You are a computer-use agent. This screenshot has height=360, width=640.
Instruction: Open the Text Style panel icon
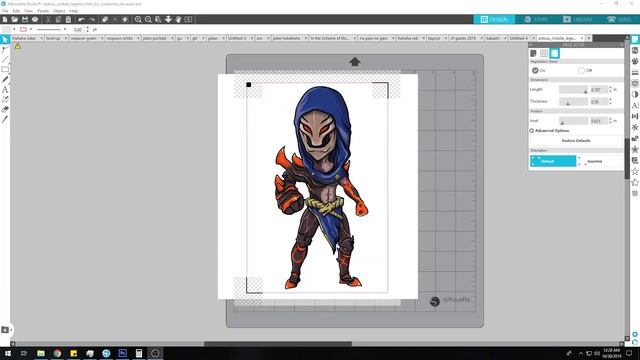(635, 105)
